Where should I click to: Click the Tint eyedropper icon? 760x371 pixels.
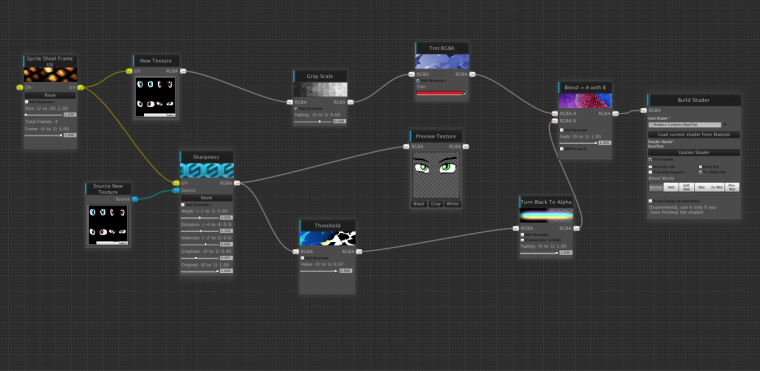pyautogui.click(x=465, y=93)
